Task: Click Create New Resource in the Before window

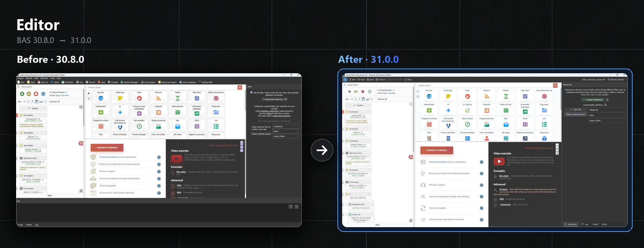Action: (273, 99)
